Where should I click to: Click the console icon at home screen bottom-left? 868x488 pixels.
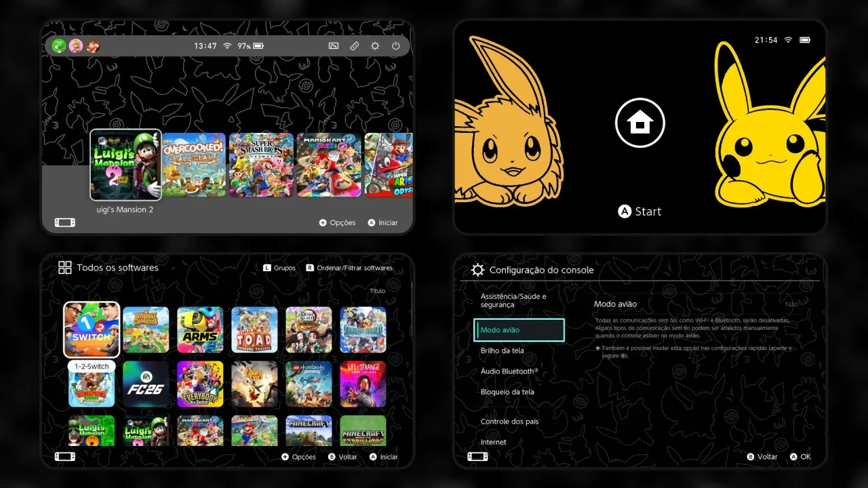[65, 222]
